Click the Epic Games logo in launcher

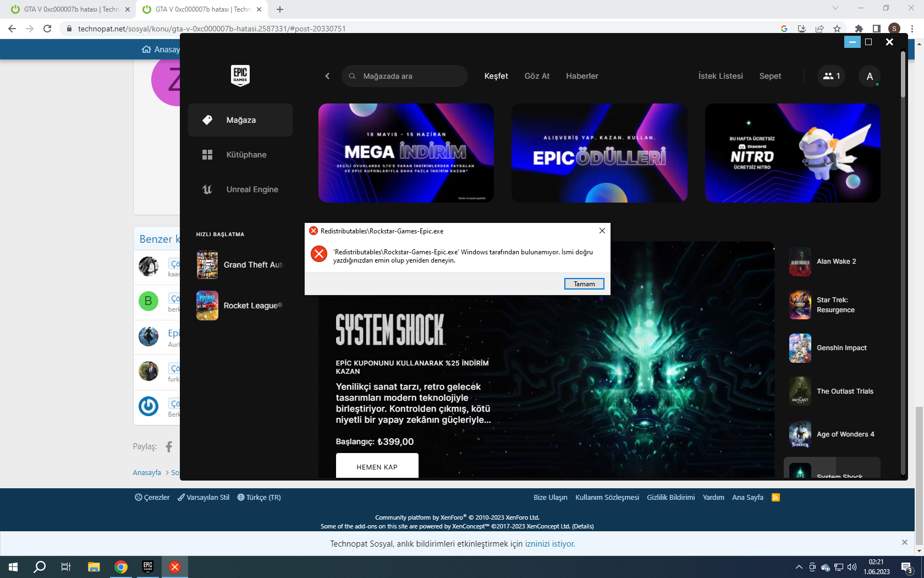tap(240, 75)
